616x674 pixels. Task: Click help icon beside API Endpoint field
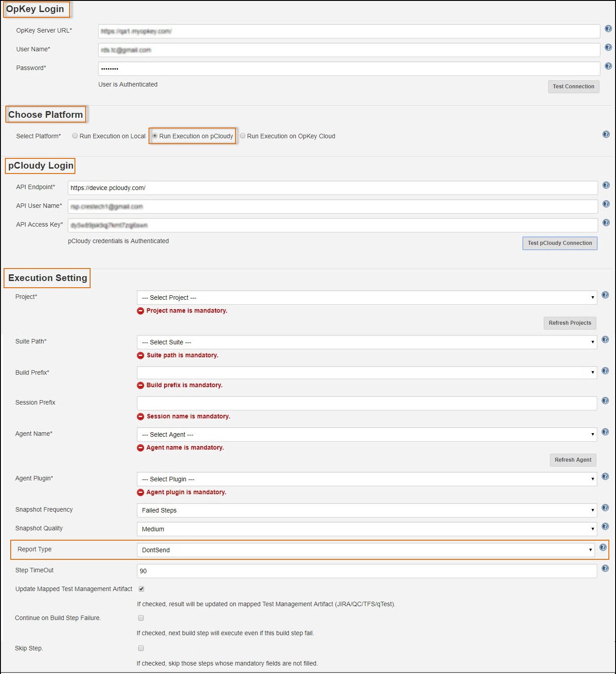tap(606, 186)
